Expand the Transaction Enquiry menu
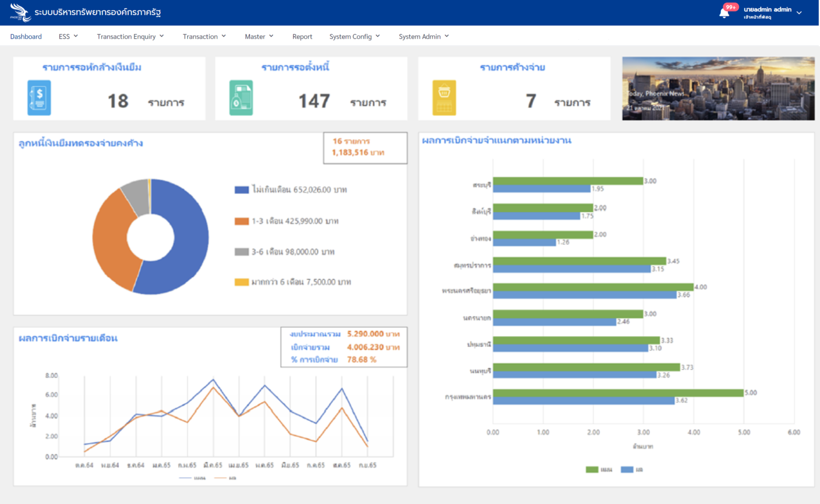 pyautogui.click(x=130, y=36)
